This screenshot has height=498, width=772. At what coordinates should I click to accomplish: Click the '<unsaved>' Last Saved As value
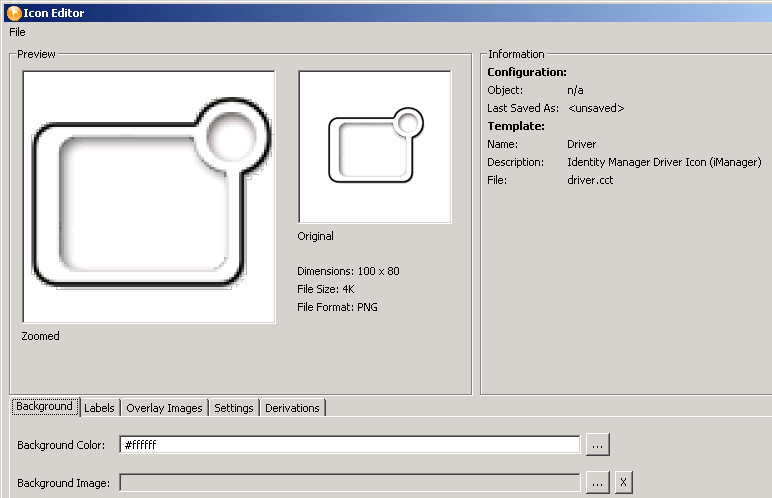[596, 108]
